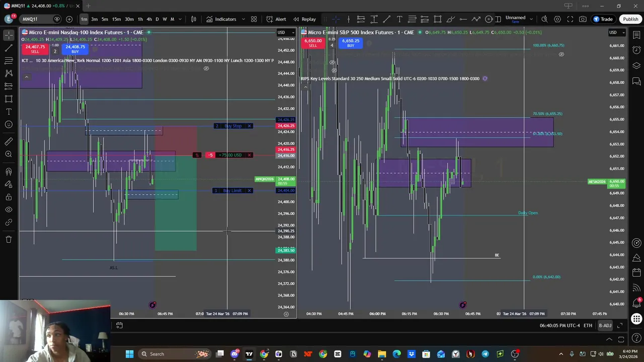Screen dimensions: 644x362
Task: Click the zoom-in magnifier tool
Action: [x=9, y=154]
